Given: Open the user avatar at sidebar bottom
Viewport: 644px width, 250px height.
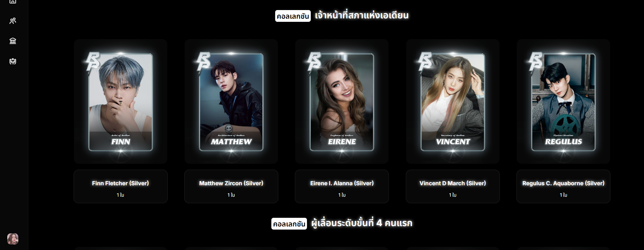Looking at the screenshot, I should [x=13, y=239].
